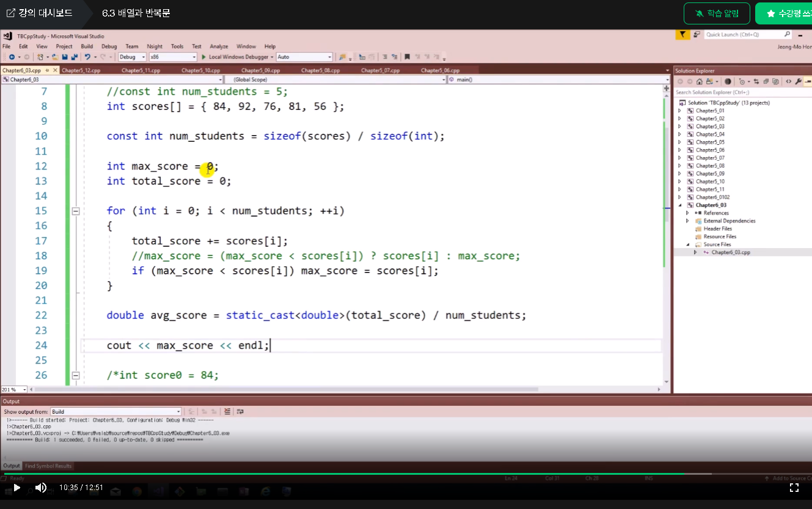Open the x86 solution platform dropdown

click(x=173, y=57)
